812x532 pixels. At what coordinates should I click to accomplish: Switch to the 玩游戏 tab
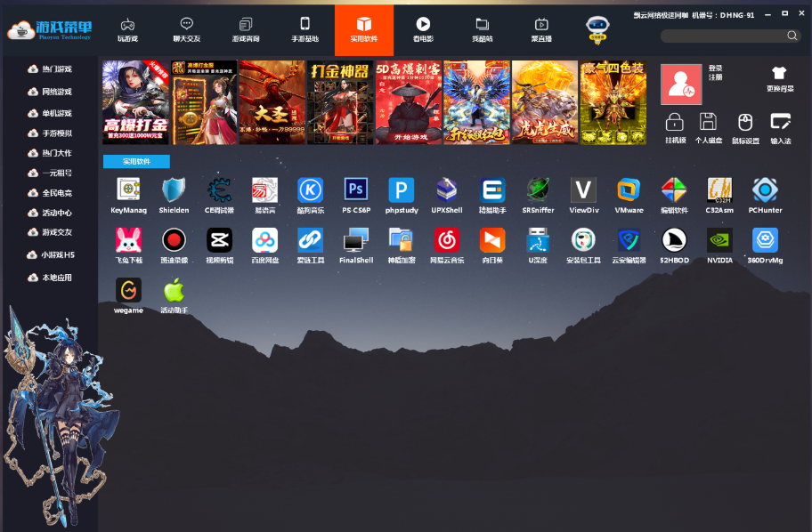pos(127,30)
